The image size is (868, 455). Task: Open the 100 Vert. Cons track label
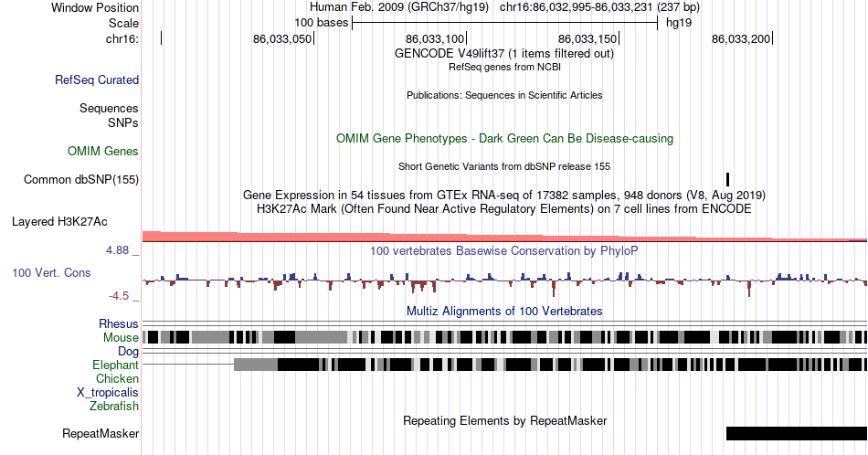51,272
